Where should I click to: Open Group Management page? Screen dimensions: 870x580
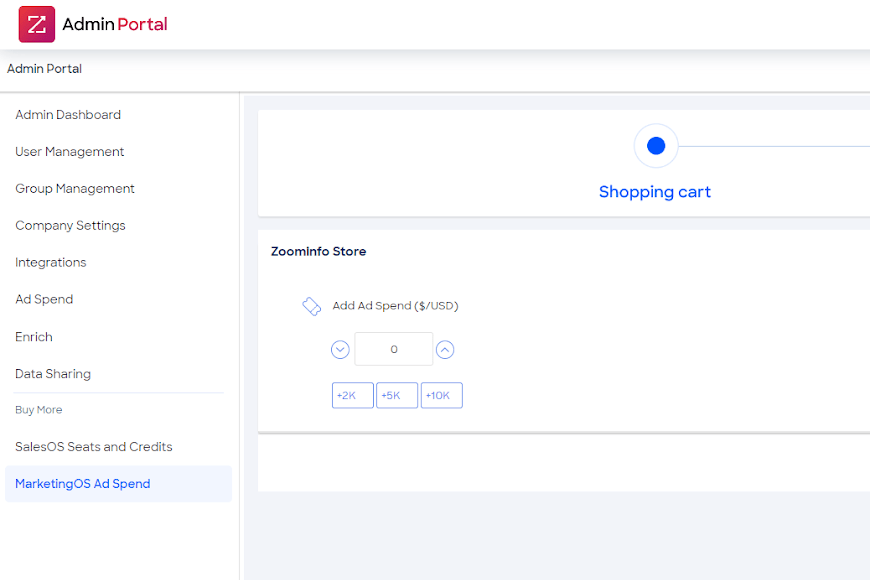75,189
